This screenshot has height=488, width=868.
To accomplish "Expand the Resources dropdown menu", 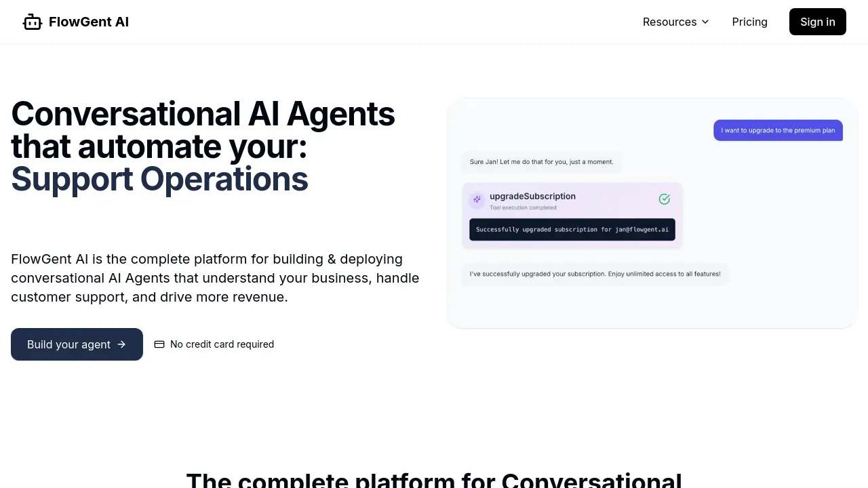I will [x=676, y=22].
